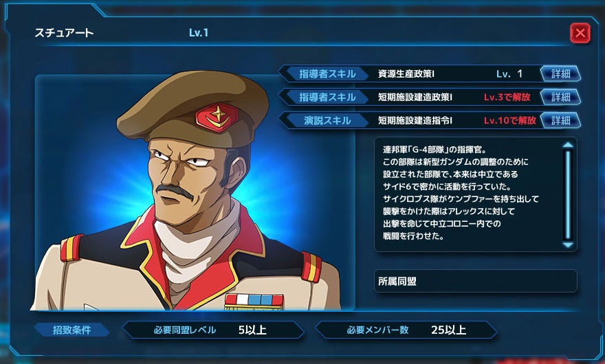Click the Lv.10で解放 unlock text

click(x=509, y=120)
